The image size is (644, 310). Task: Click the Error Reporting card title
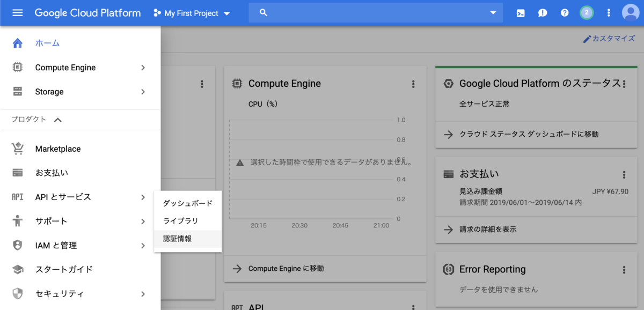point(493,269)
